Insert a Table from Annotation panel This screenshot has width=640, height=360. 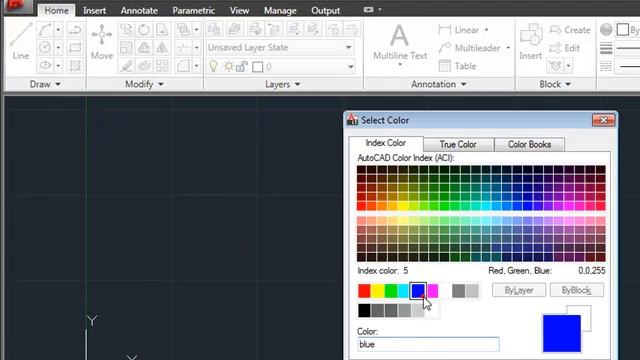tap(458, 66)
